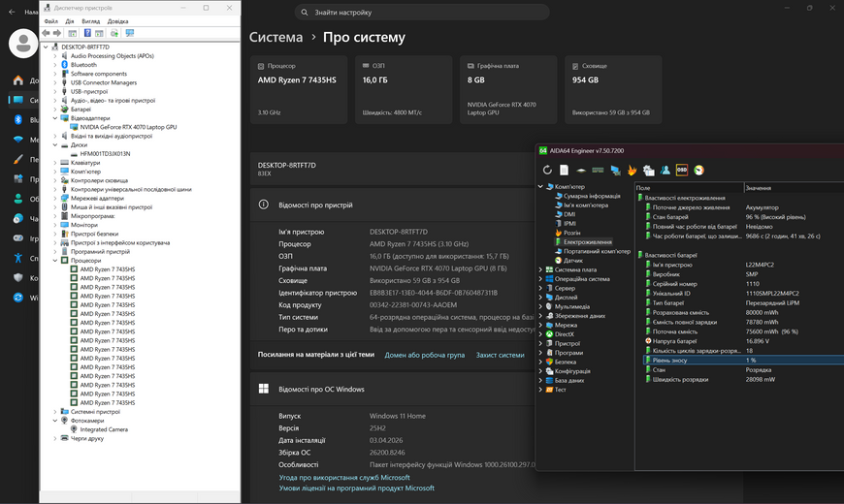Image resolution: width=844 pixels, height=504 pixels.
Task: Click the Домен або робоча група link
Action: coord(425,355)
